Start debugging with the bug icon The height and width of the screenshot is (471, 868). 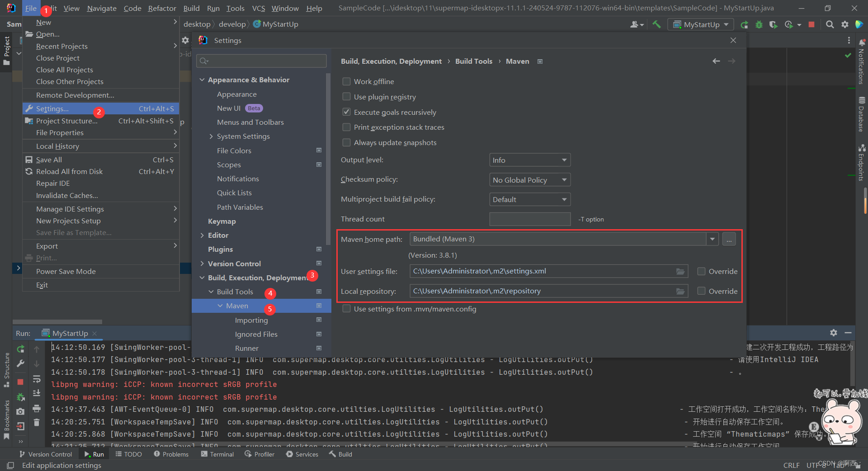(x=759, y=24)
